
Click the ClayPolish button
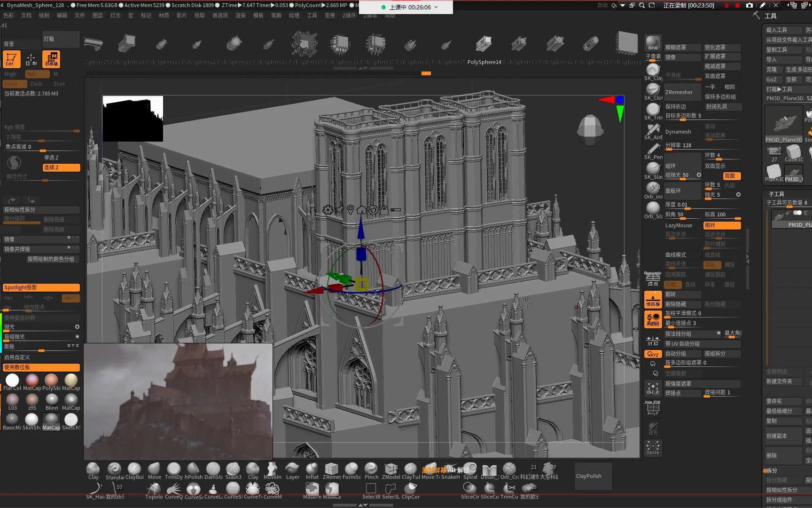tap(588, 476)
